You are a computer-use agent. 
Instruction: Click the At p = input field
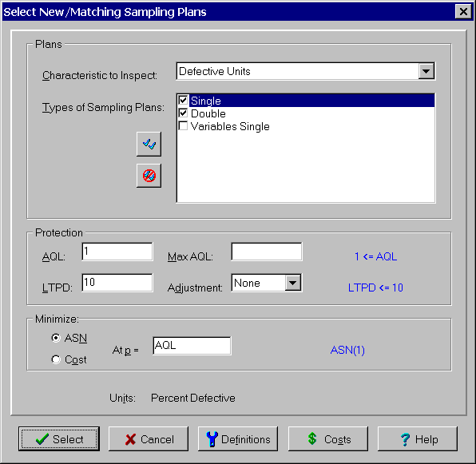pos(192,346)
